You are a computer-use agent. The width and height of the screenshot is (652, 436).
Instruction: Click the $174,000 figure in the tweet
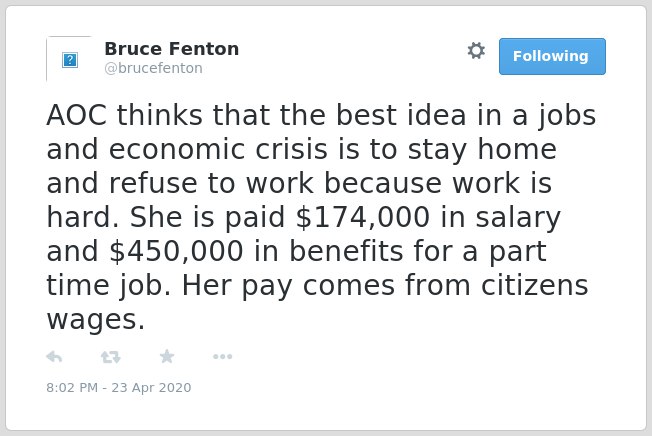click(x=363, y=217)
